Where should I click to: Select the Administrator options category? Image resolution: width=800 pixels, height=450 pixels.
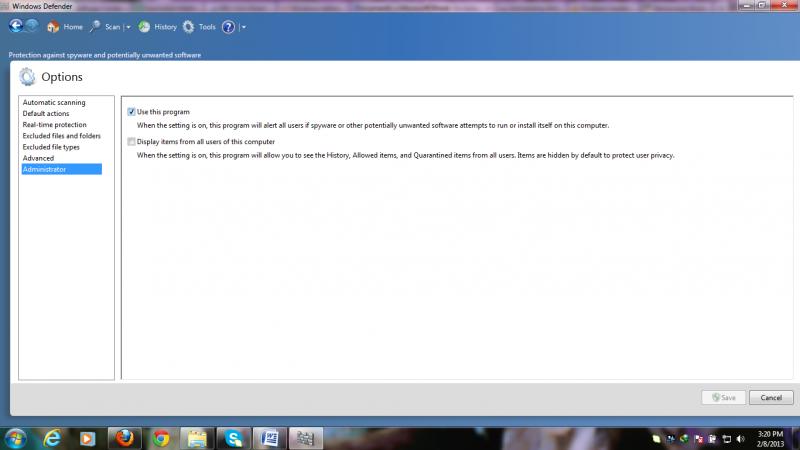[62, 169]
